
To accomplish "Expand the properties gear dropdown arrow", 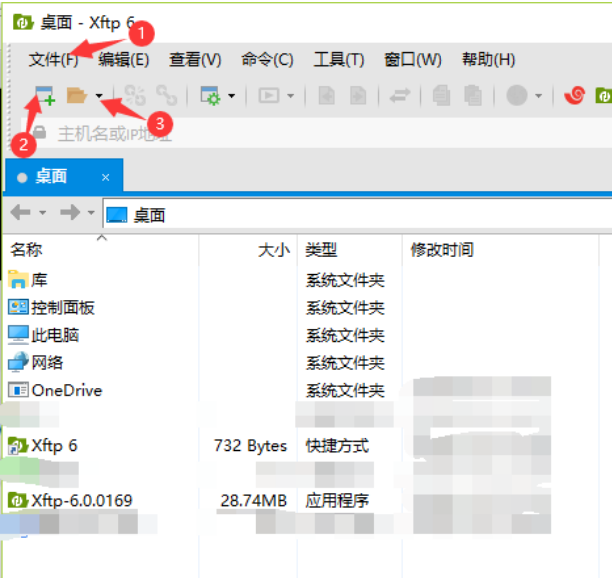I will [x=231, y=96].
